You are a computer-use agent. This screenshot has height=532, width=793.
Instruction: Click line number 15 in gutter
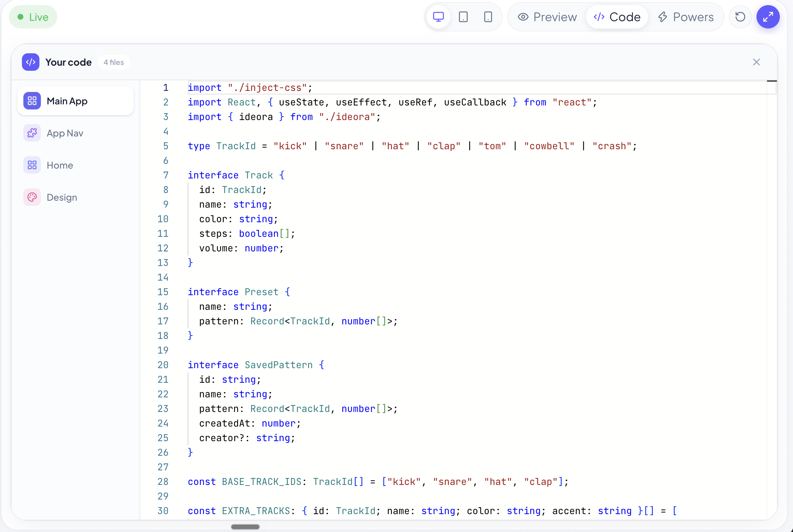(163, 292)
